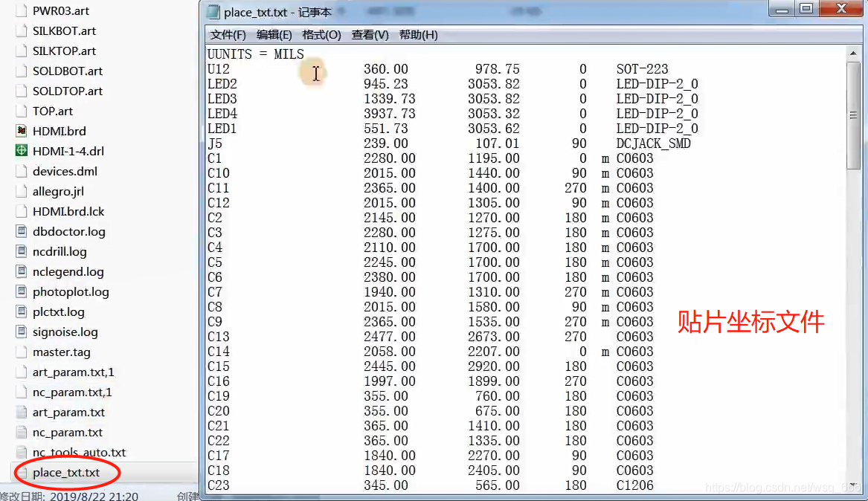Click the HDMI.brd file icon
The image size is (868, 501).
(21, 131)
